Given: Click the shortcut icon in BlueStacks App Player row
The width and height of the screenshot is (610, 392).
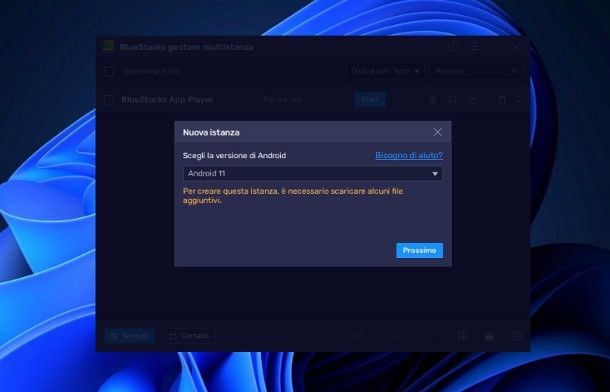Looking at the screenshot, I should [x=452, y=100].
